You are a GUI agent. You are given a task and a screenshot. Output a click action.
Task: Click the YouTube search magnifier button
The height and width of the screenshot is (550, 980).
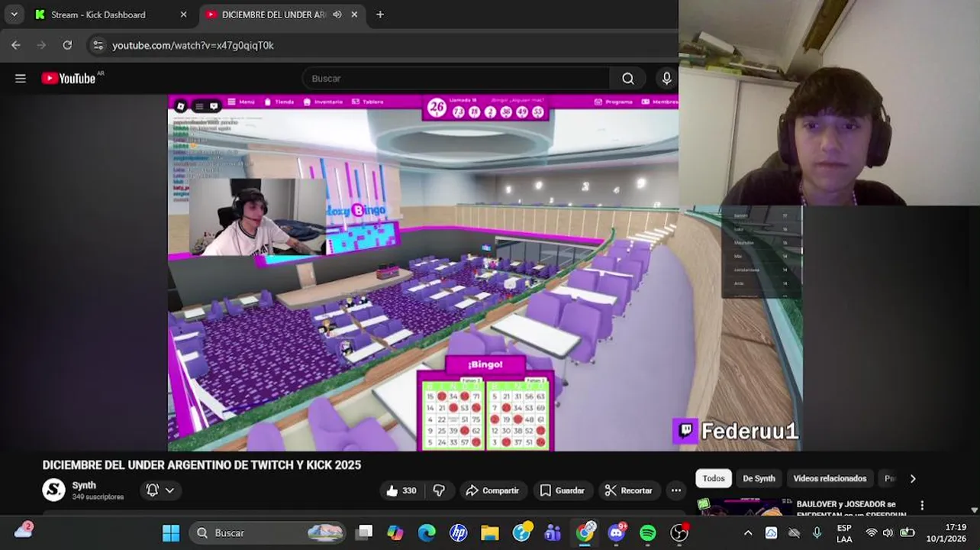pyautogui.click(x=627, y=78)
